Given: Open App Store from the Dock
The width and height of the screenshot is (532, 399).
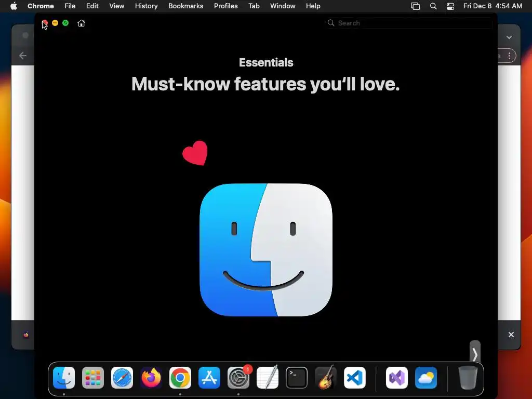Looking at the screenshot, I should pos(209,378).
